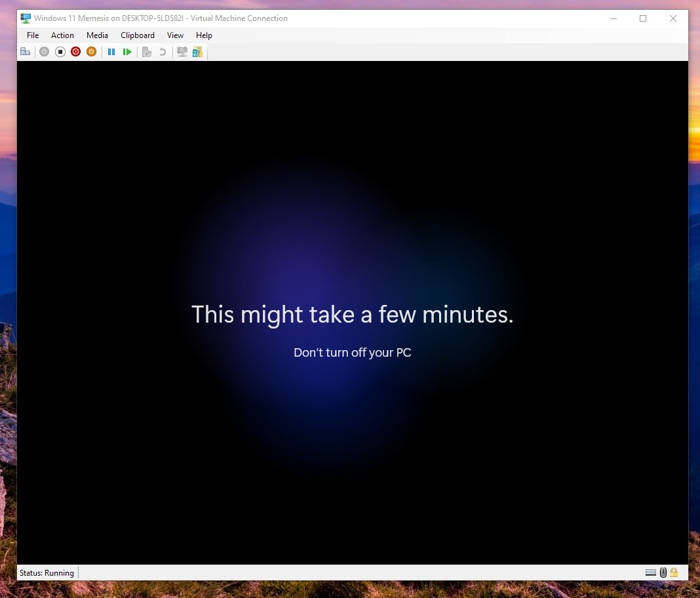Create a checkpoint via the toolbar icon
This screenshot has width=700, height=598.
[147, 52]
